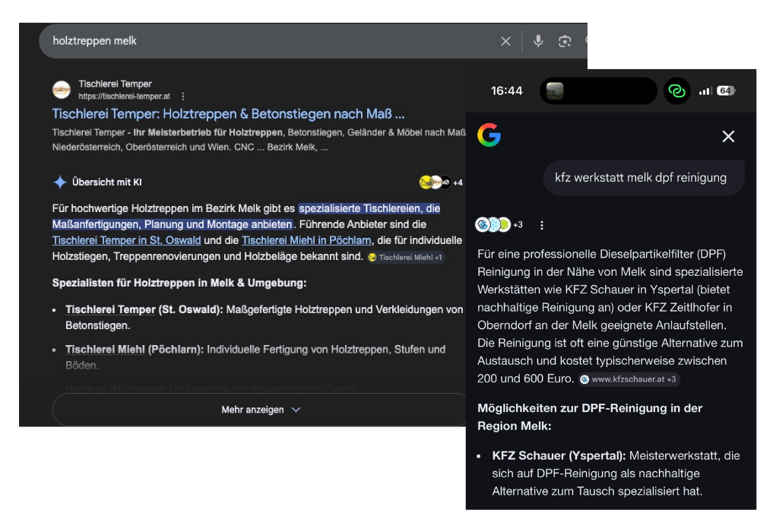This screenshot has height=532, width=776.
Task: Click the https://tischlerei-temper.at URL
Action: 124,96
